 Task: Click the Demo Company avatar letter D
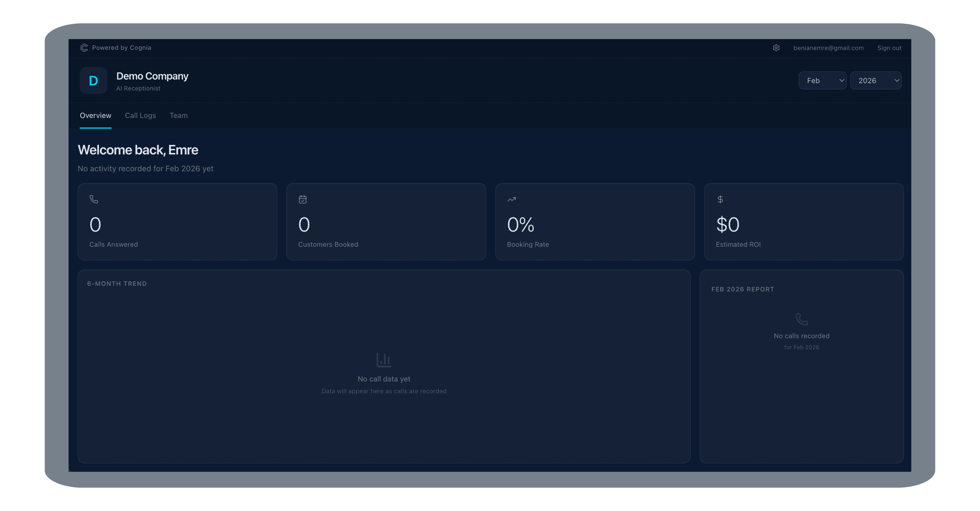tap(93, 80)
